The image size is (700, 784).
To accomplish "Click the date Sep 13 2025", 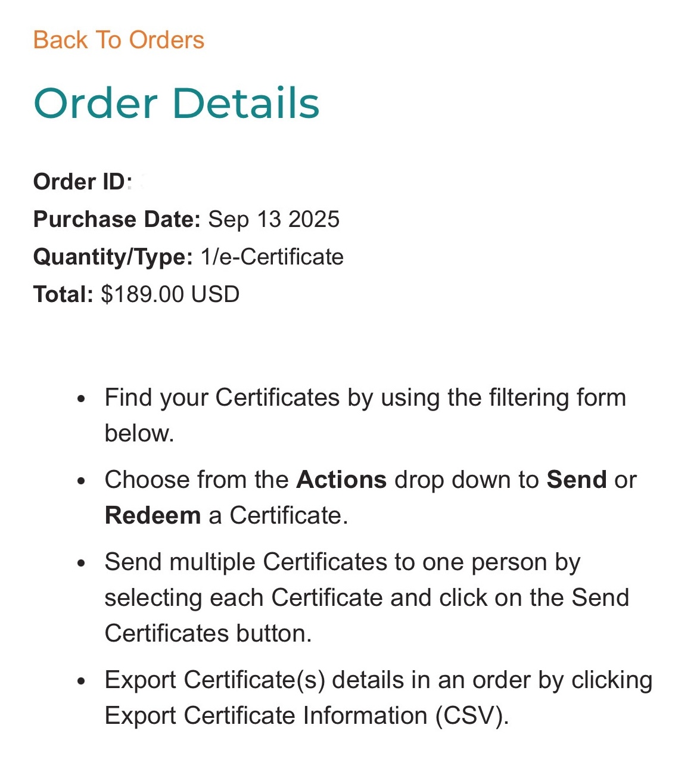I will point(273,219).
